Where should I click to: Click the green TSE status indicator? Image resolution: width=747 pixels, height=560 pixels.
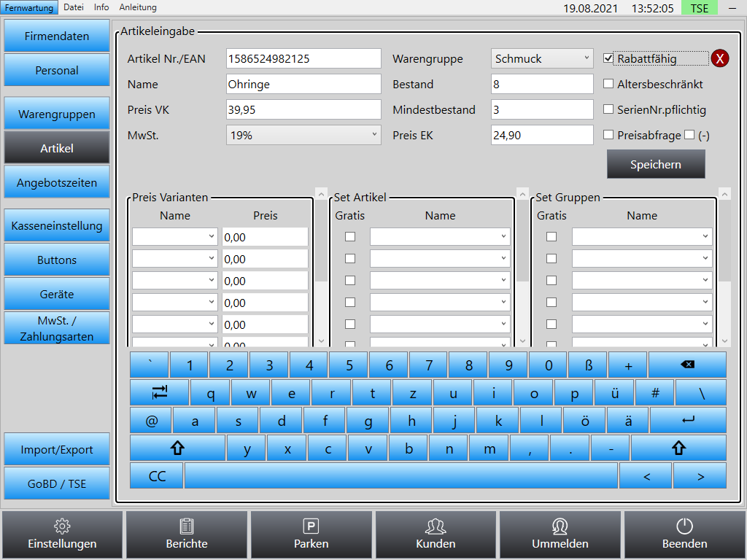click(x=699, y=7)
